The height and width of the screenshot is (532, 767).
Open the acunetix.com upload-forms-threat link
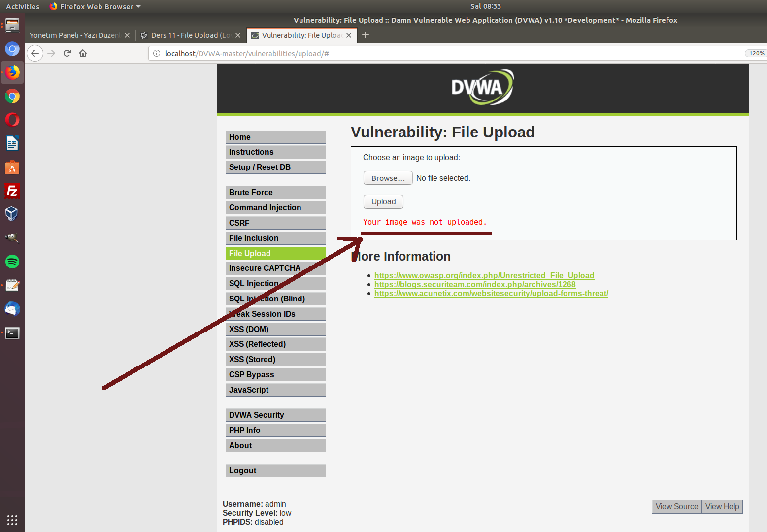click(491, 293)
